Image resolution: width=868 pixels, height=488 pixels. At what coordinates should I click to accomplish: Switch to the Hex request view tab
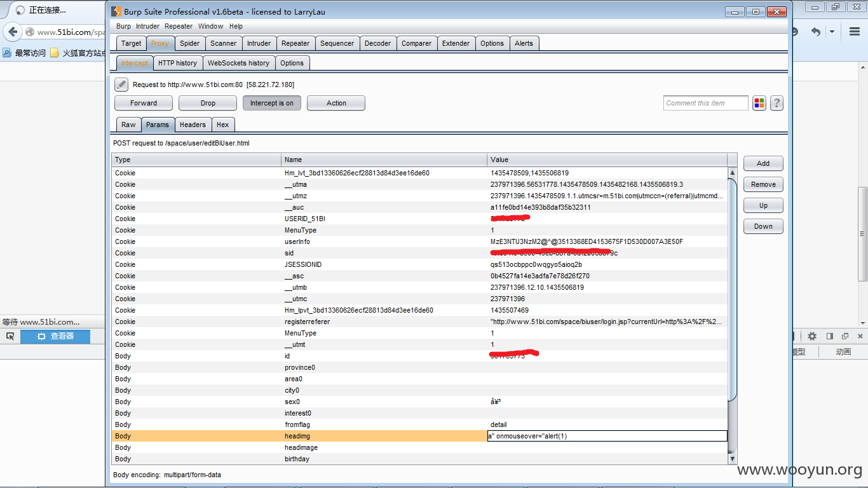(x=222, y=125)
